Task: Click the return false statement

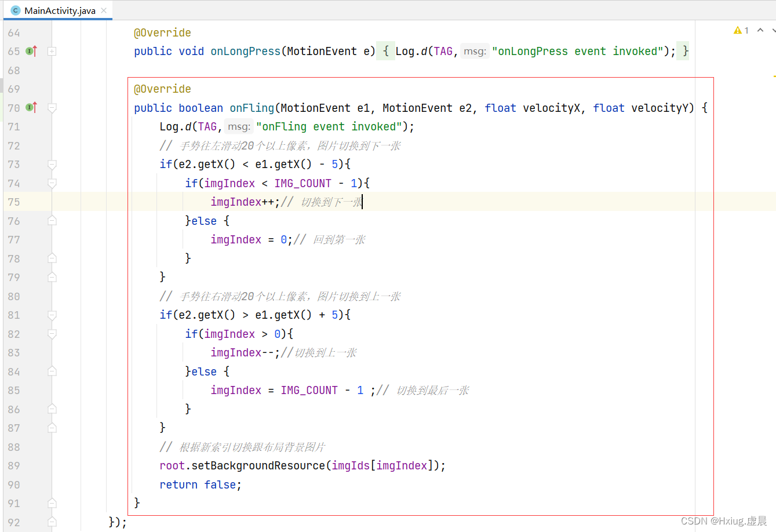Action: 200,484
